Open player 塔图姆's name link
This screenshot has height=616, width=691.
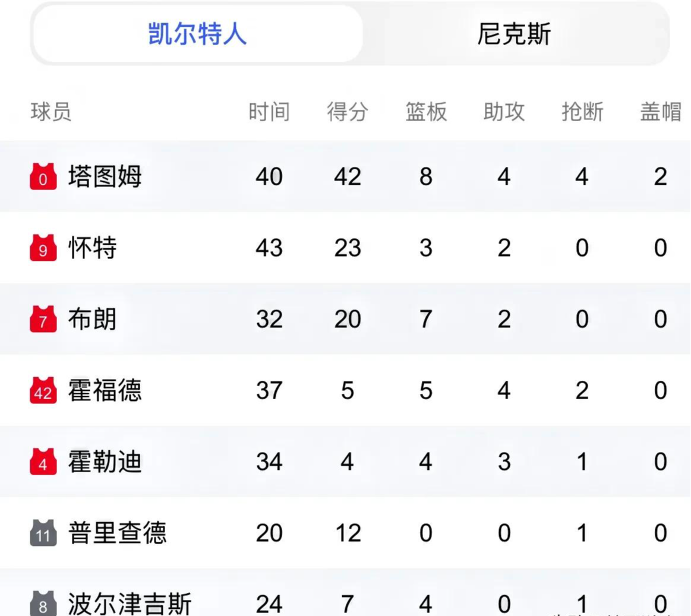click(x=105, y=176)
